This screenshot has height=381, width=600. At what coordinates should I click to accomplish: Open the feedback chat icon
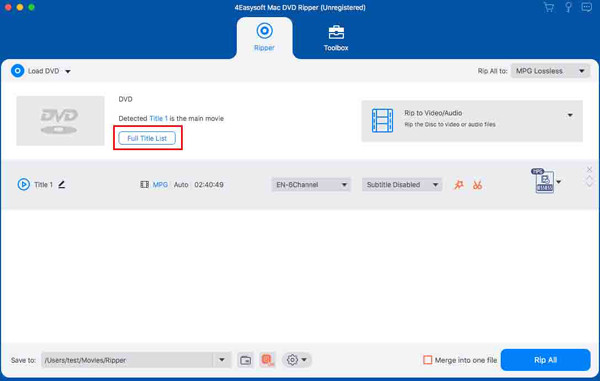tap(586, 7)
